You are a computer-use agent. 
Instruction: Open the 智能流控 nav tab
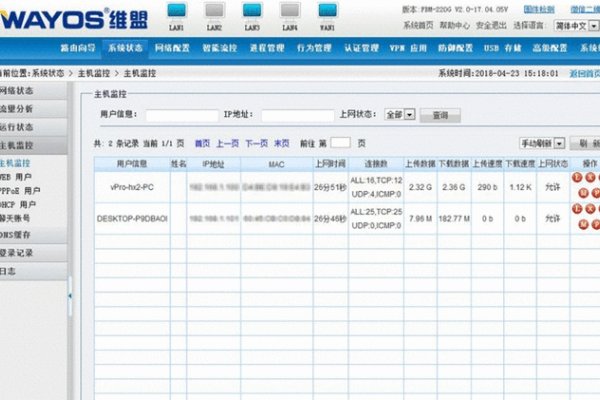pyautogui.click(x=220, y=48)
